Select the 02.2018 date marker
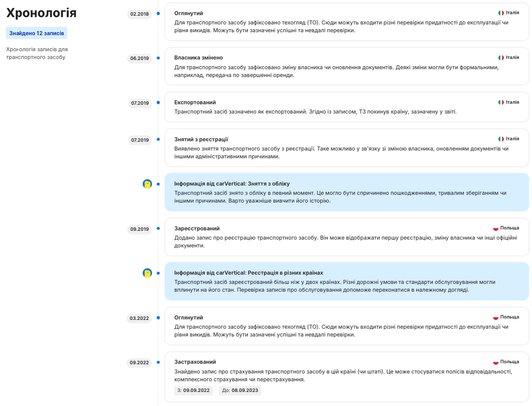The image size is (532, 406). (139, 14)
